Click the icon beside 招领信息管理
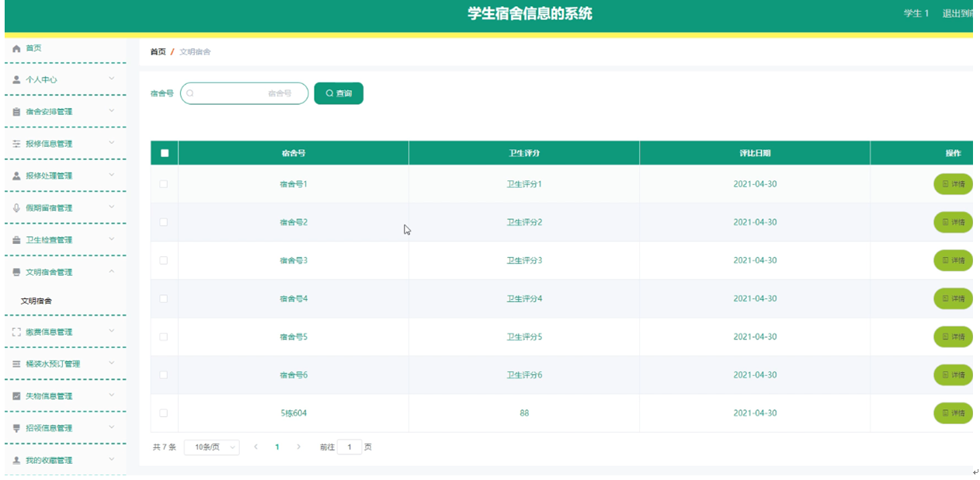980x480 pixels. click(x=17, y=428)
